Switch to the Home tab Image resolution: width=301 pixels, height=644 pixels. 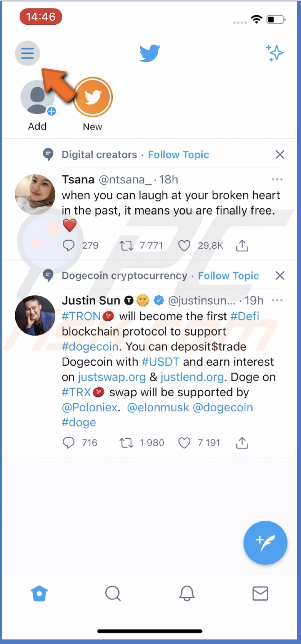[x=39, y=593]
